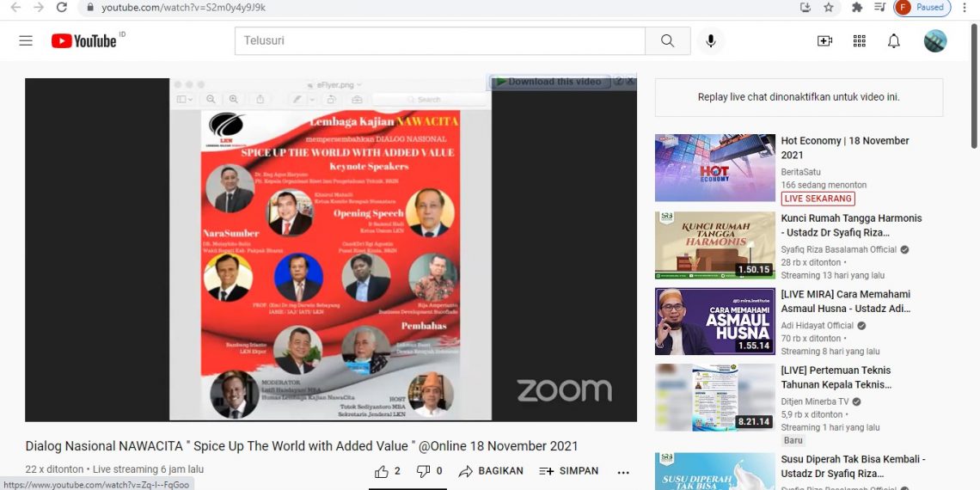Bookmark this page with star icon
Screen dimensions: 980x490
(829, 8)
